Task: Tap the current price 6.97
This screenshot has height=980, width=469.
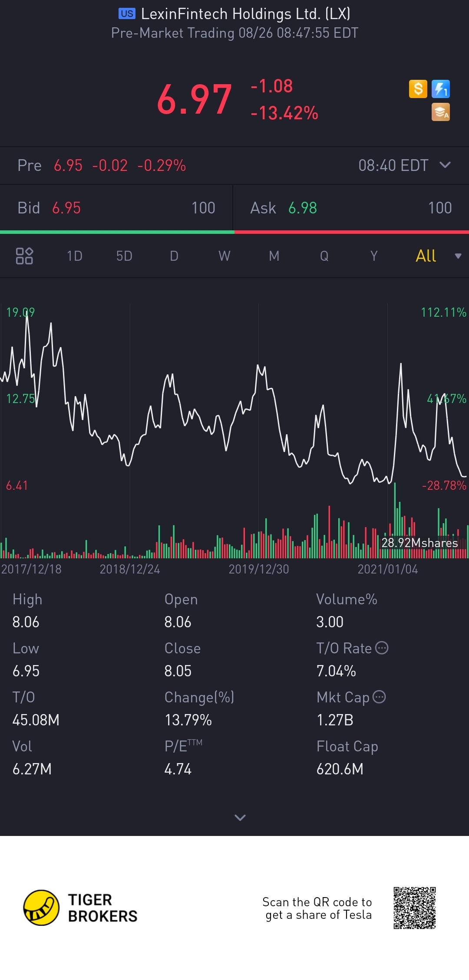Action: [194, 100]
